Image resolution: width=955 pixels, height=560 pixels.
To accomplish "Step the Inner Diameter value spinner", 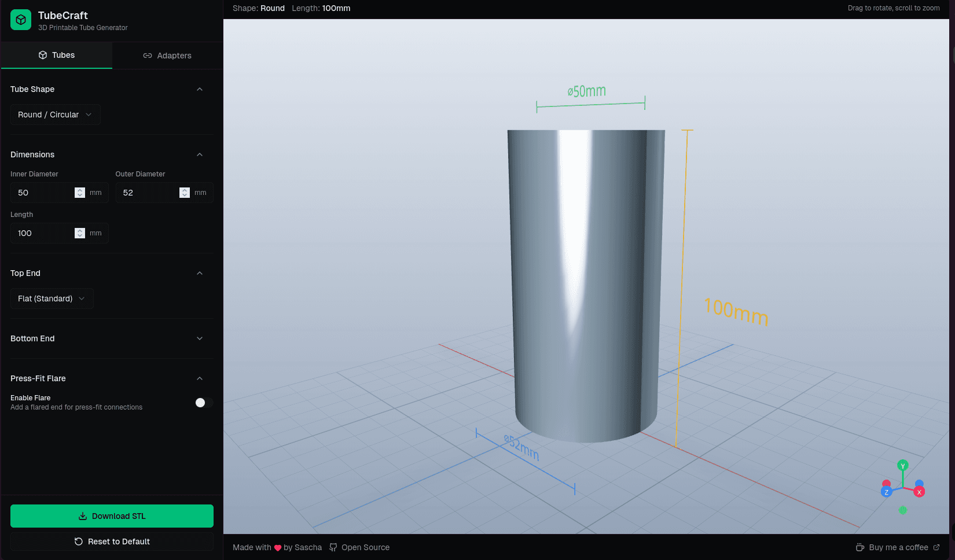I will pyautogui.click(x=80, y=193).
